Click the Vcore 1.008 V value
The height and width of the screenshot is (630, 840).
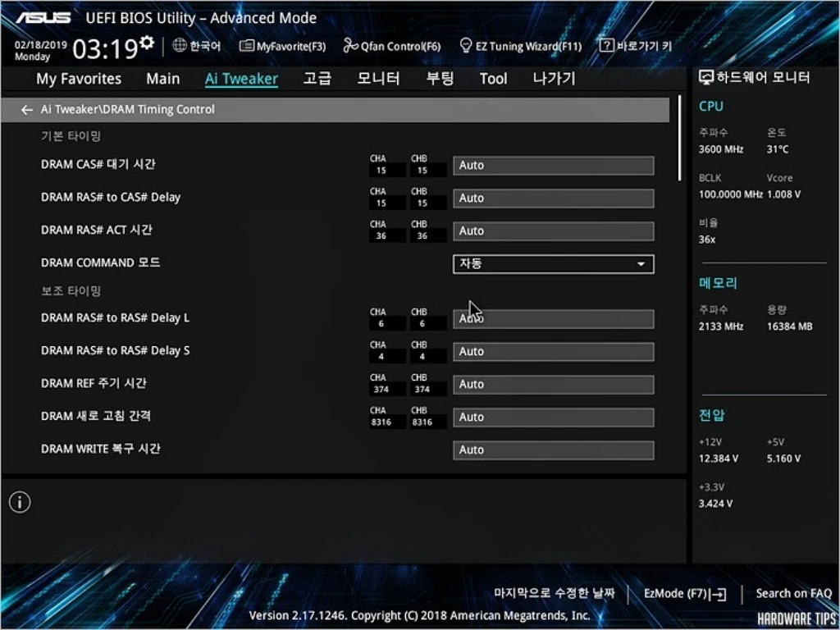point(783,194)
